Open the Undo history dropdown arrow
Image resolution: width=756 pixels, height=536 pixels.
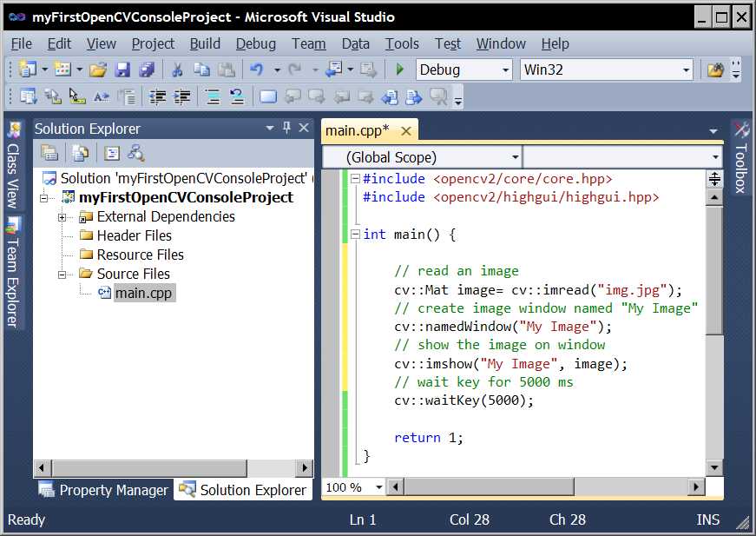click(277, 70)
